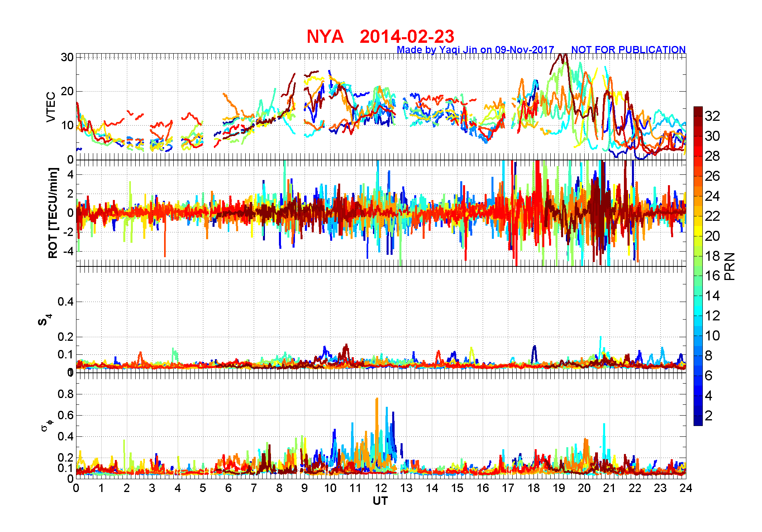Click the yellow band of the PRN colorbar
The width and height of the screenshot is (762, 532).
click(698, 231)
